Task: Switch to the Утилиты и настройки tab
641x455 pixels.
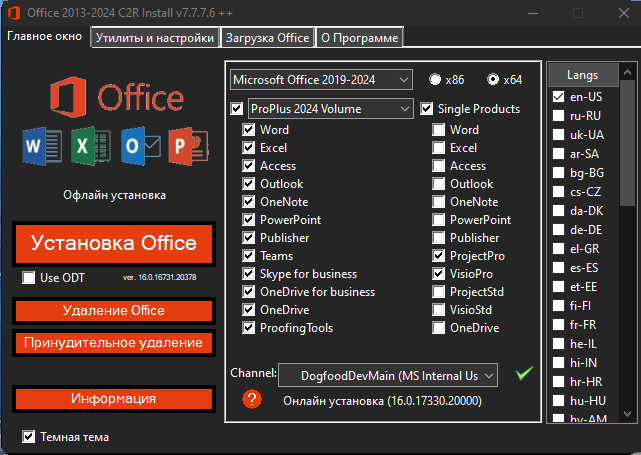Action: click(x=155, y=38)
